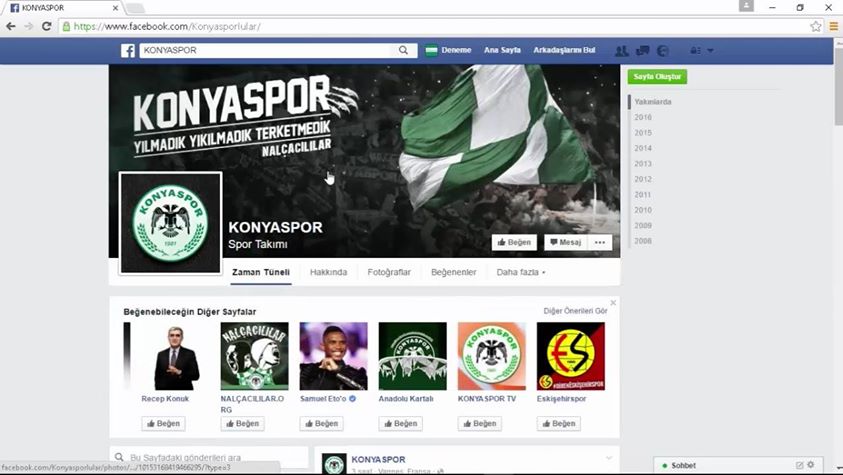Viewport: 843px width, 475px height.
Task: Jump to 2008 in timeline
Action: pos(643,241)
